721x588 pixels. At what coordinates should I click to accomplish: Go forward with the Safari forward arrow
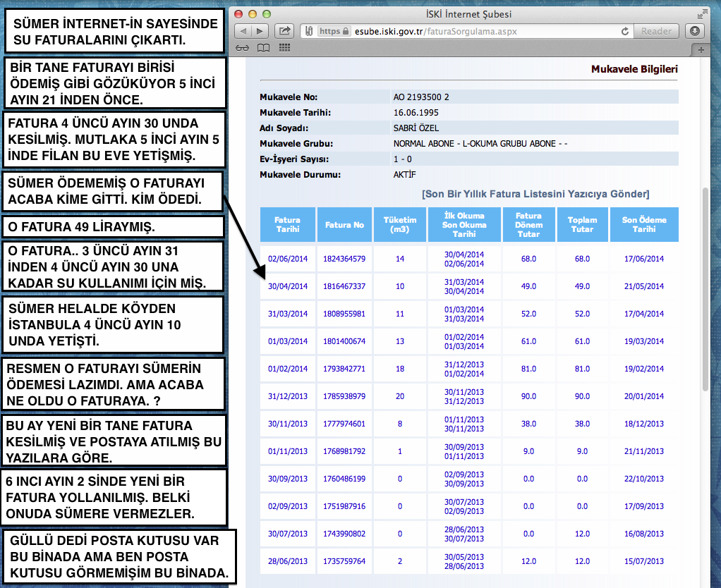[260, 31]
